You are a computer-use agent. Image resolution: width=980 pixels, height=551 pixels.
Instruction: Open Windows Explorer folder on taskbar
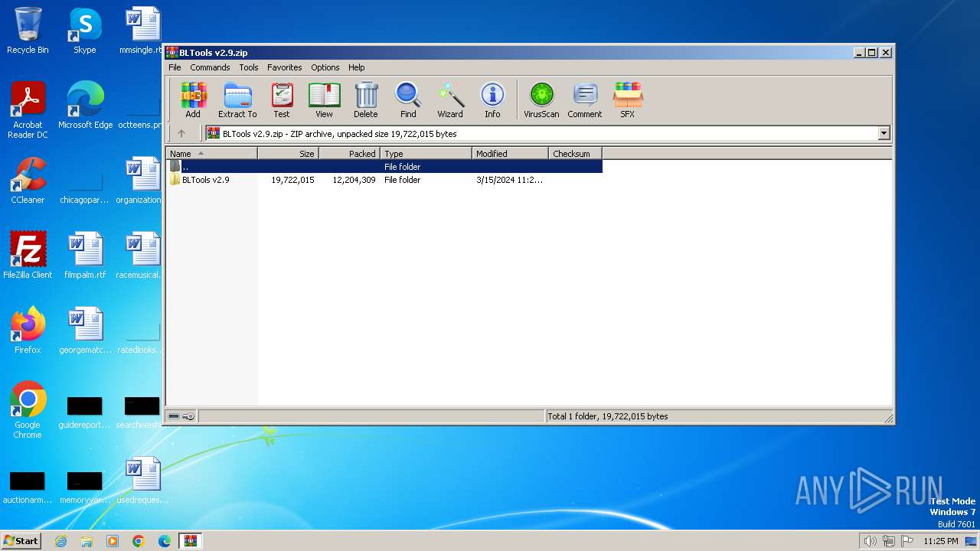point(87,541)
